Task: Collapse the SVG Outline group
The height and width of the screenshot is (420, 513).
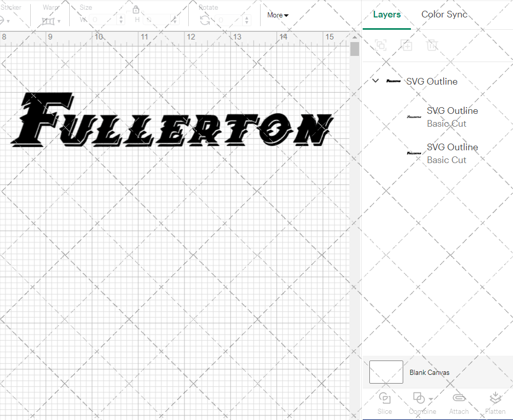Action: pos(375,81)
